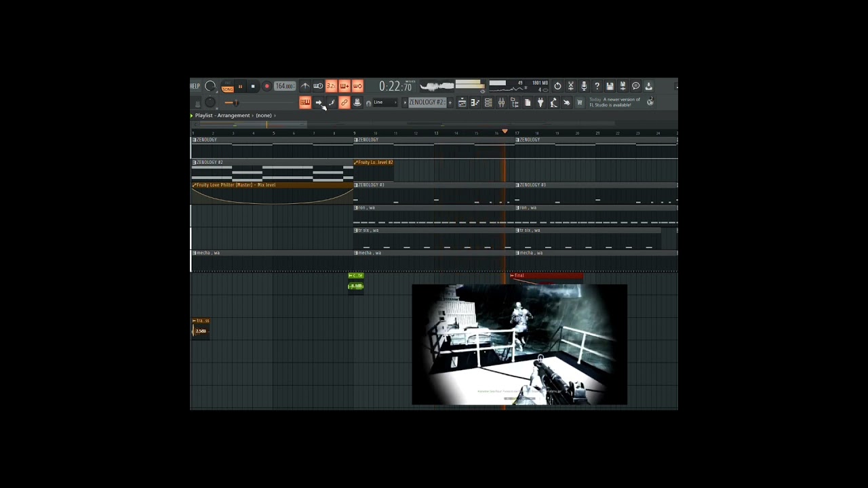Save project with floppy disk icon
This screenshot has height=488, width=868.
click(610, 86)
